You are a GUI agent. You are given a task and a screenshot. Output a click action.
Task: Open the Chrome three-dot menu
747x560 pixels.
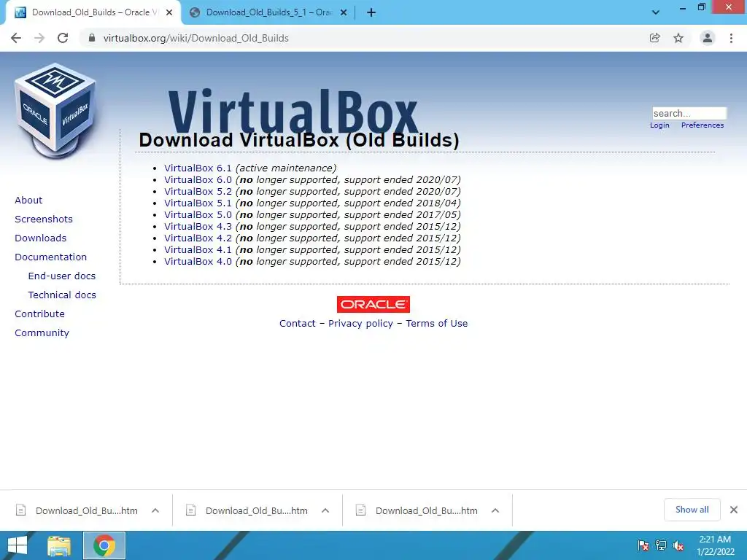coord(731,38)
